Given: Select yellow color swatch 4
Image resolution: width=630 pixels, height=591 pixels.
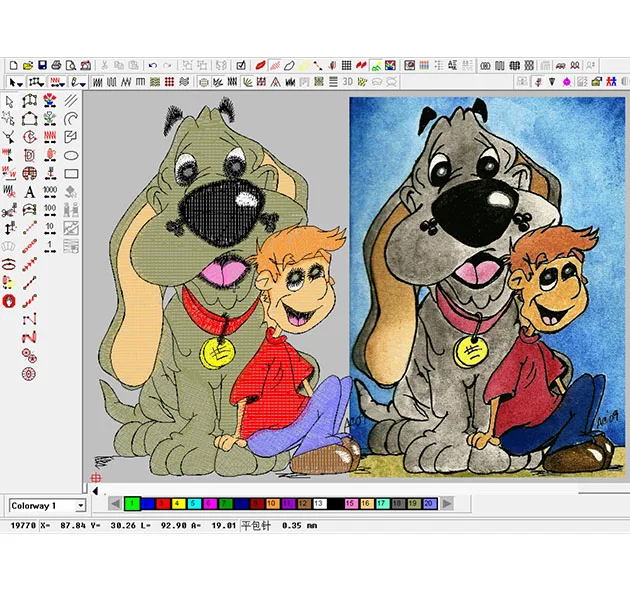Looking at the screenshot, I should (x=178, y=503).
